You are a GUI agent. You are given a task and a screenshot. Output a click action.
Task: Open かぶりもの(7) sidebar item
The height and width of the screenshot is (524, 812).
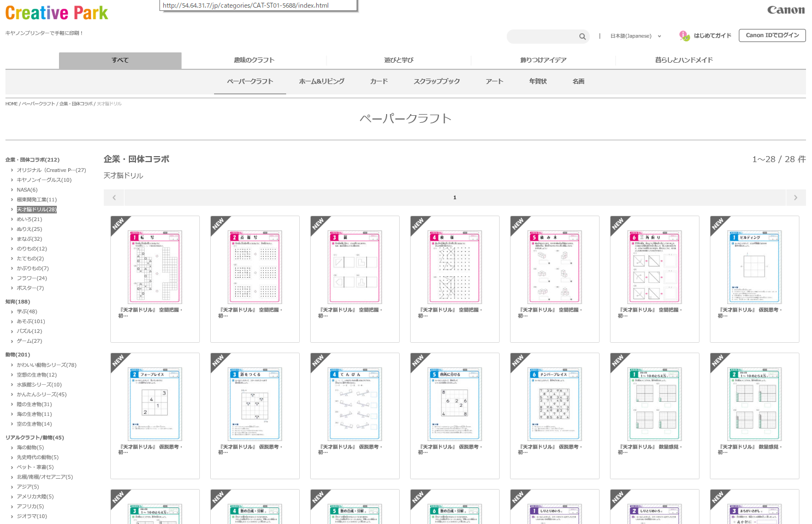coord(33,269)
